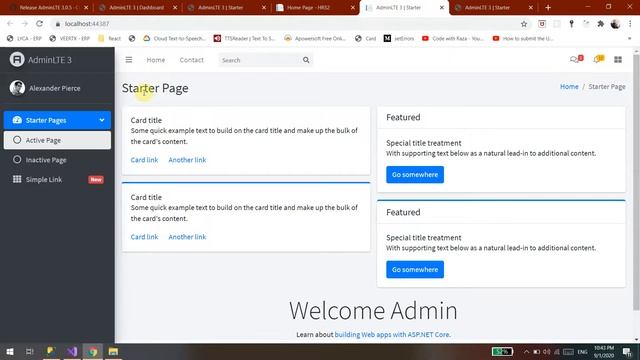Show hidden system tray icons chevron
640x360 pixels.
pos(526,351)
